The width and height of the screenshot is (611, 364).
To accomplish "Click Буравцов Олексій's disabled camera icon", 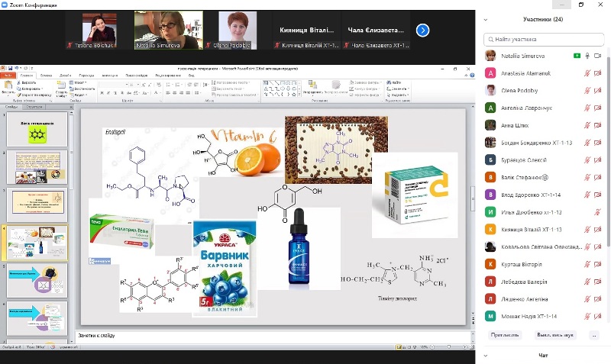I will coord(597,159).
